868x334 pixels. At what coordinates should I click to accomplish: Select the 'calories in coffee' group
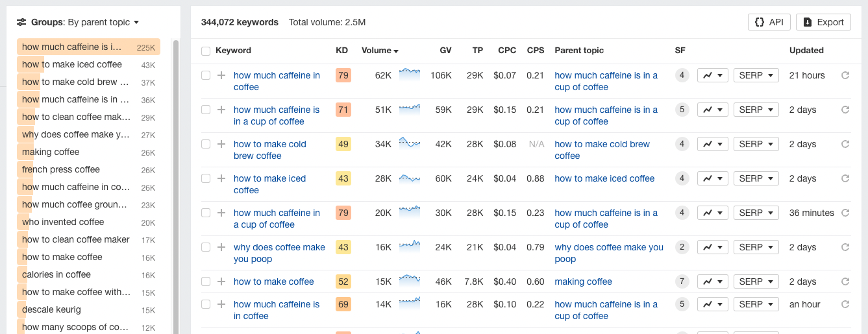pos(88,274)
